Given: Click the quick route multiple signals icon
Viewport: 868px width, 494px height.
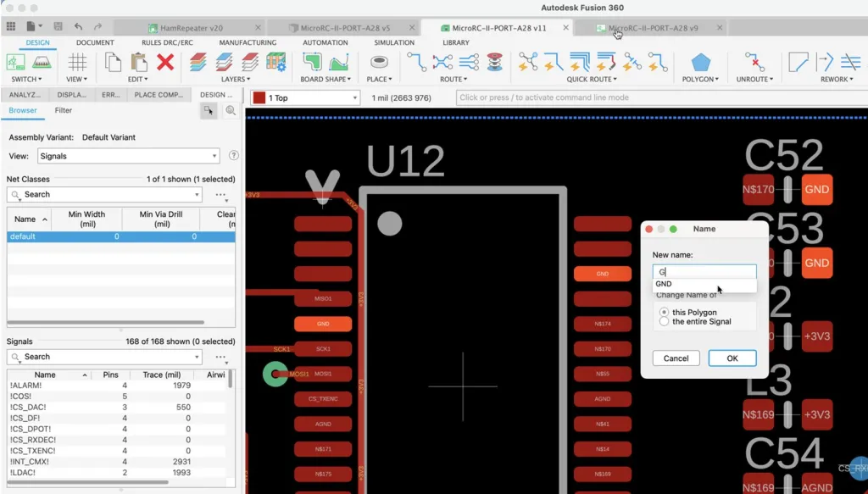Looking at the screenshot, I should tap(580, 62).
